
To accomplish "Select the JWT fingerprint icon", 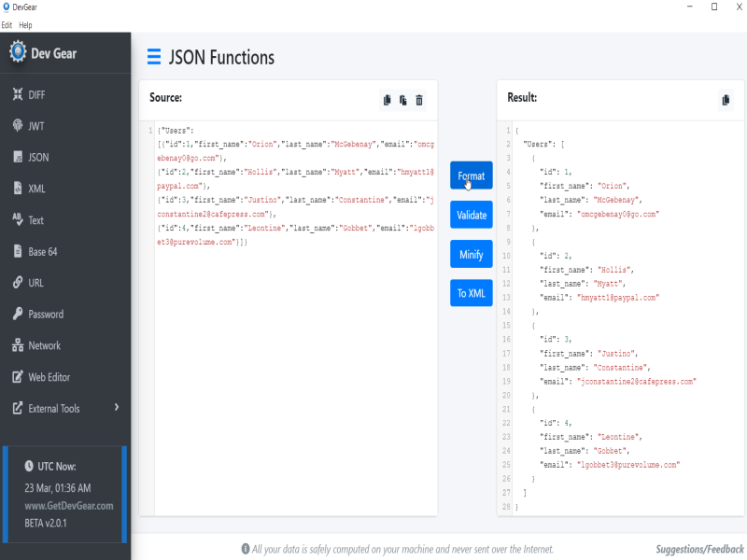I will [x=18, y=126].
